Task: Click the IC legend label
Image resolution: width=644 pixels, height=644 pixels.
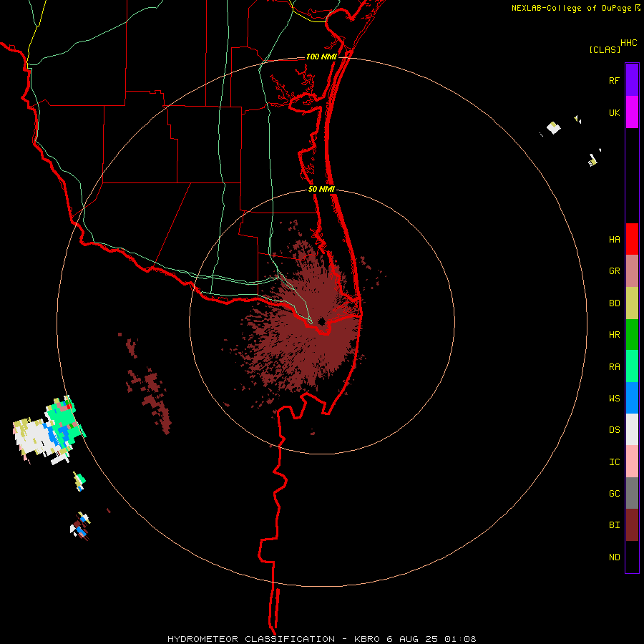Action: 614,462
